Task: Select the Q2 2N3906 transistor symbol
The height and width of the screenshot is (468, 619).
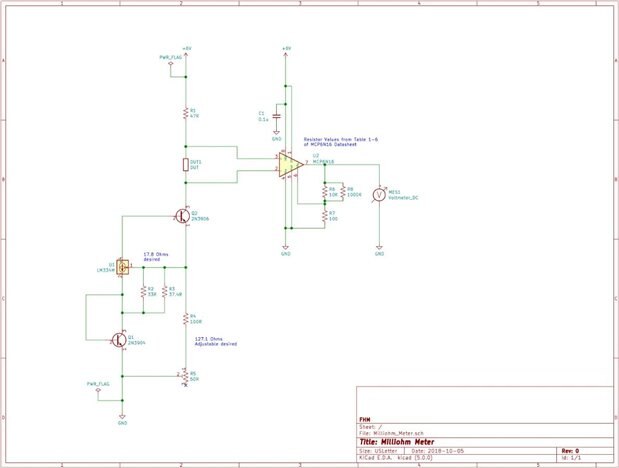Action: (x=183, y=216)
